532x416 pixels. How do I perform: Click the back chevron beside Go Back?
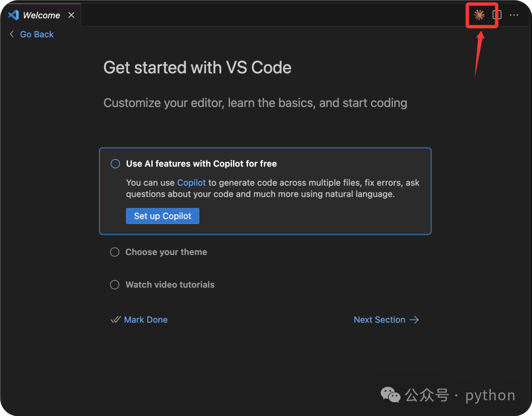12,34
